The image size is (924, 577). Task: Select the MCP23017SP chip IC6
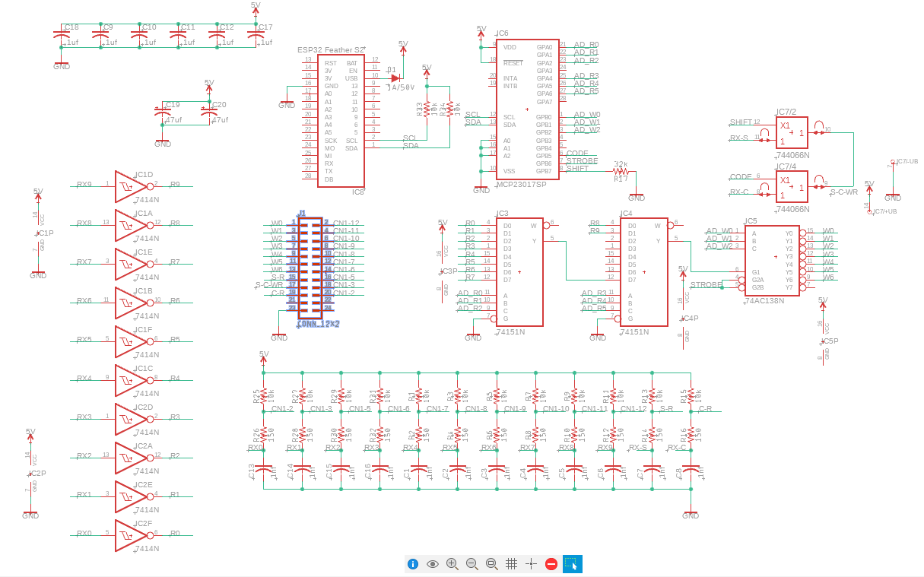[527, 109]
